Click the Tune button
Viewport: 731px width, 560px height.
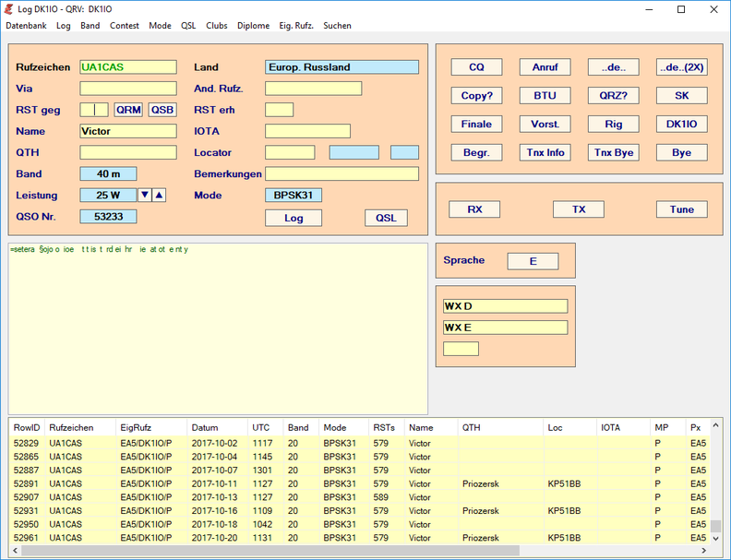tap(681, 209)
